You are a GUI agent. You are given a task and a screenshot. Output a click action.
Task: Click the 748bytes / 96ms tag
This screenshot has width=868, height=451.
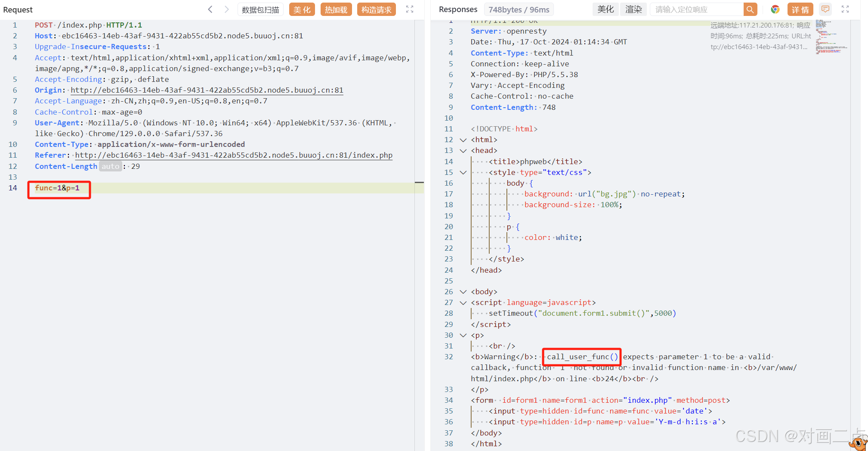519,9
